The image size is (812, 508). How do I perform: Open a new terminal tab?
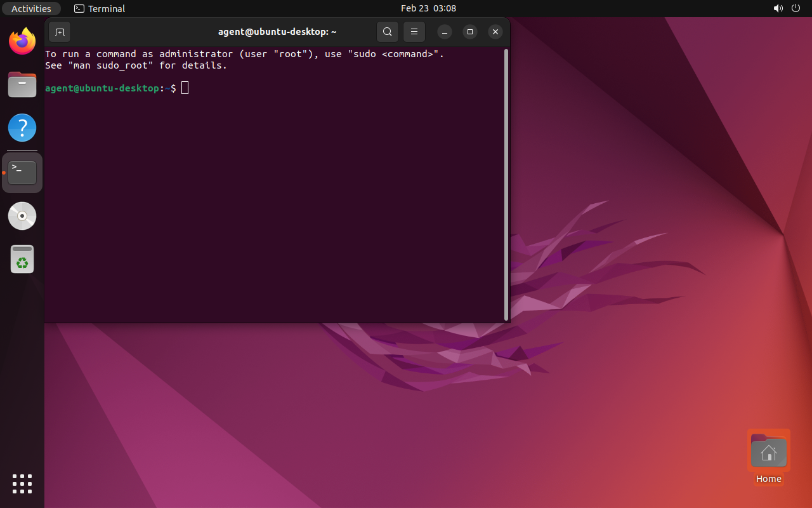tap(60, 32)
